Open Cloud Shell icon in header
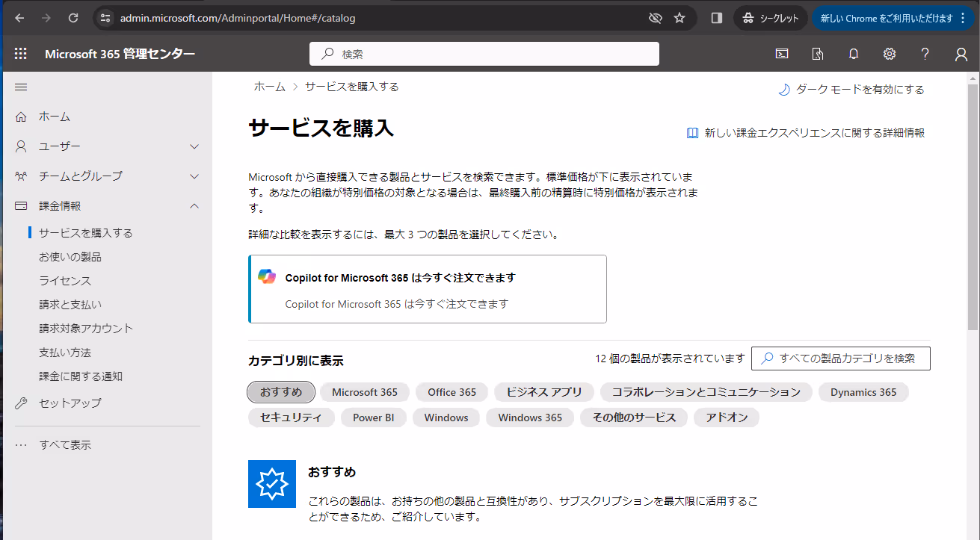This screenshot has height=540, width=980. [782, 54]
